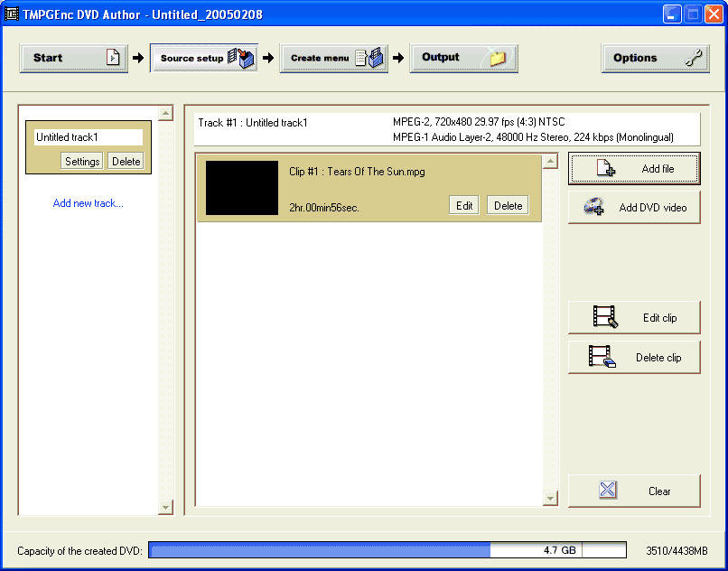Open the Options dialog
This screenshot has height=571, width=728.
point(656,58)
